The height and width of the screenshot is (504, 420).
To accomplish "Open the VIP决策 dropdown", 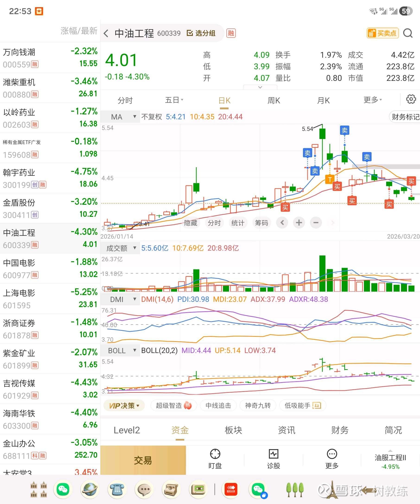I will point(124,406).
